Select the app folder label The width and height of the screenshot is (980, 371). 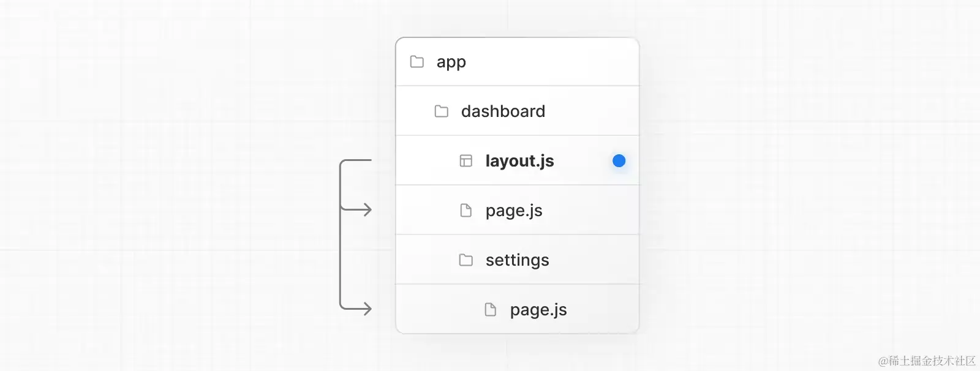click(451, 62)
